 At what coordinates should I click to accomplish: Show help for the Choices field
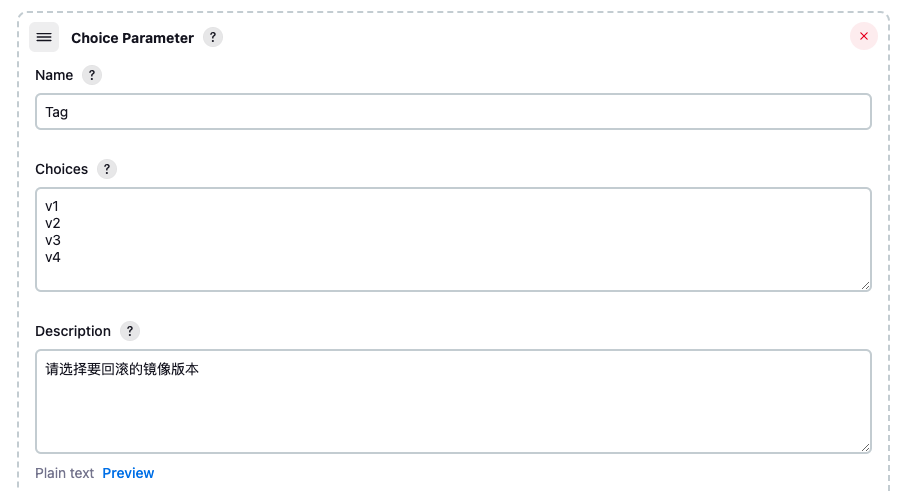[x=106, y=169]
